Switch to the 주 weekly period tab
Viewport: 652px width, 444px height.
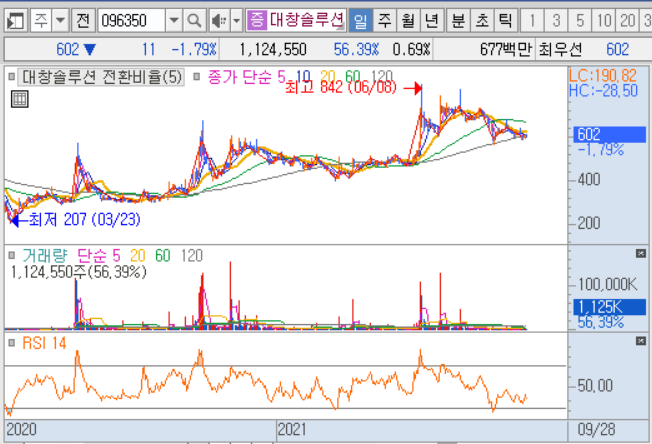(385, 20)
